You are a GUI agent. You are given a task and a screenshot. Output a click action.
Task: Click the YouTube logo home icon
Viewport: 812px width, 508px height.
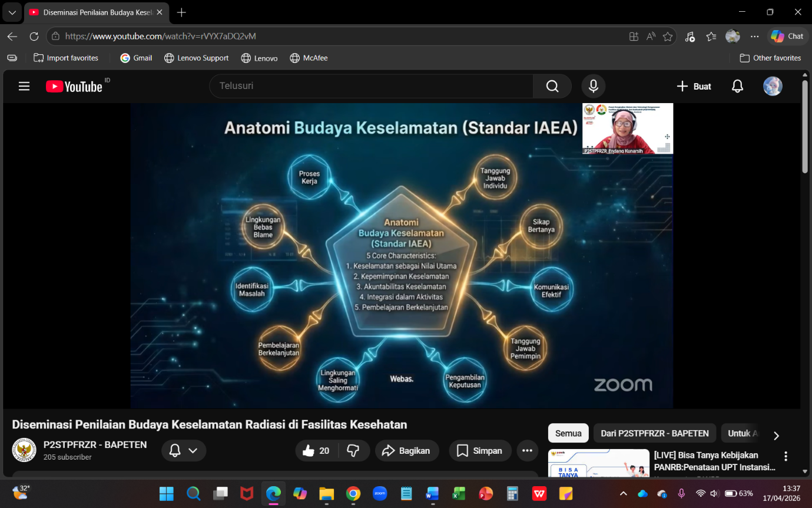point(74,87)
